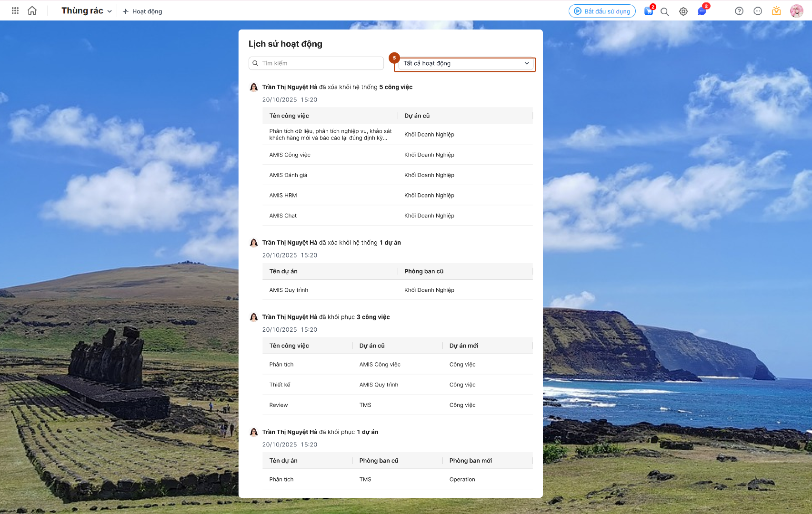Click the orange feedback icon
This screenshot has width=812, height=514.
pos(776,11)
